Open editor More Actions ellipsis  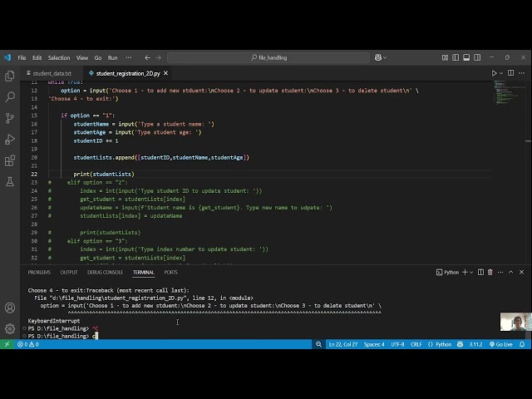pyautogui.click(x=522, y=73)
